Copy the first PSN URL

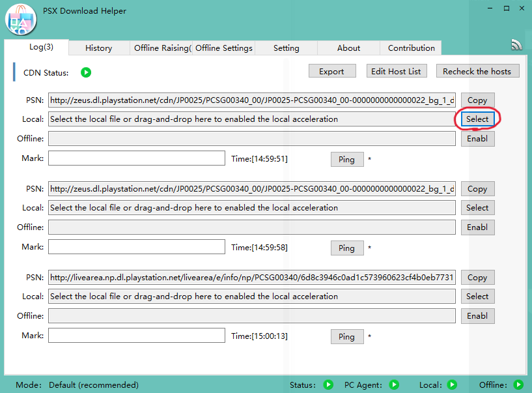[477, 100]
